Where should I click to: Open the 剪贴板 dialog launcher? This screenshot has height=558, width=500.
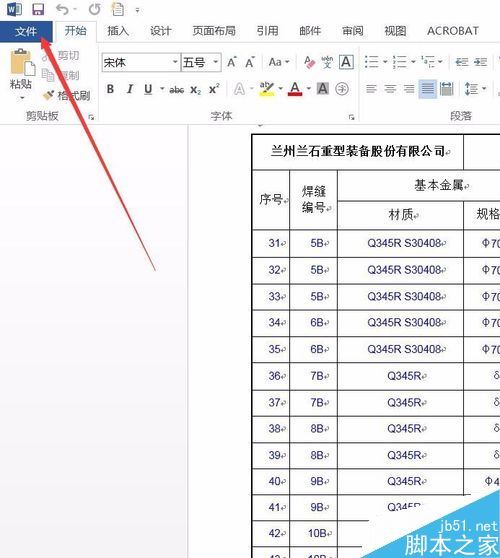[x=91, y=117]
